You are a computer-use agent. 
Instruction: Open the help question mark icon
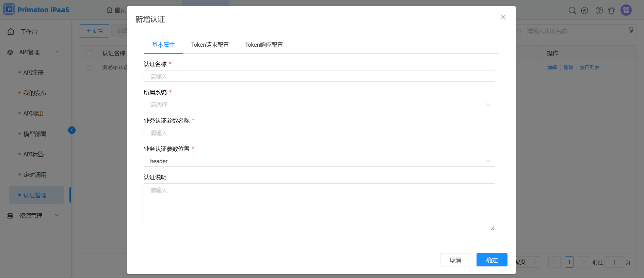599,11
